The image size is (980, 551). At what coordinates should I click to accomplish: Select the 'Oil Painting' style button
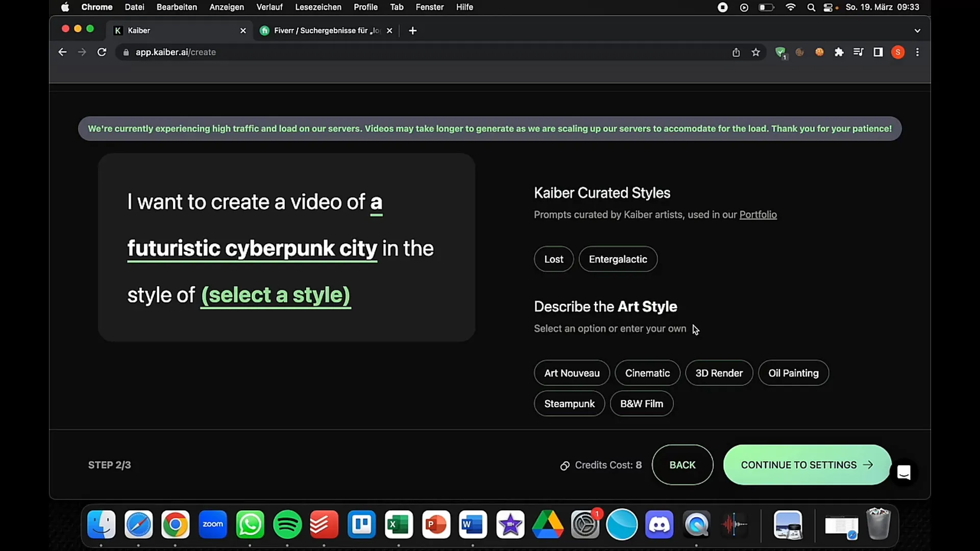point(794,373)
